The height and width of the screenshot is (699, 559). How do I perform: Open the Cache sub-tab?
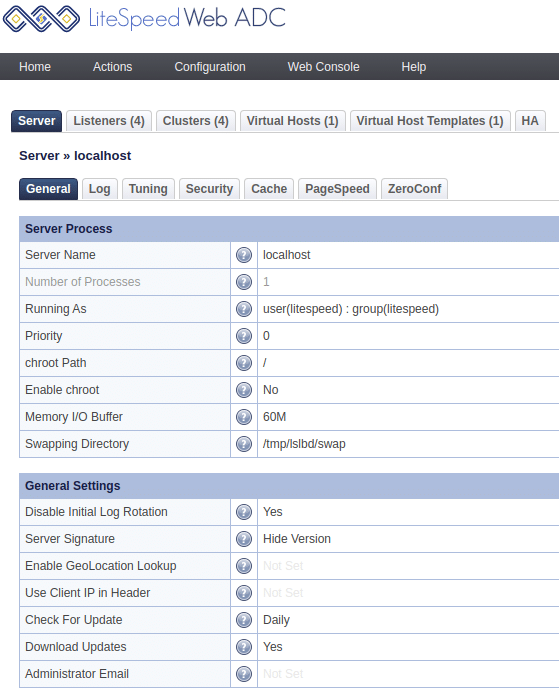tap(269, 189)
